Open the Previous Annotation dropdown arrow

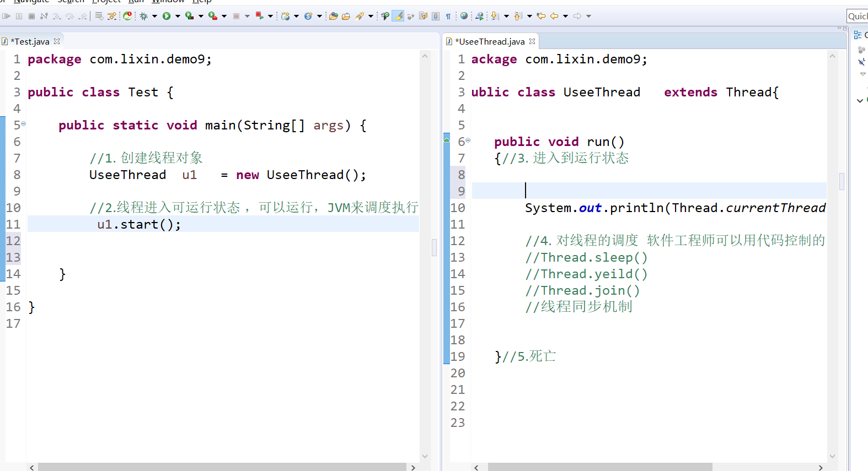coord(529,16)
